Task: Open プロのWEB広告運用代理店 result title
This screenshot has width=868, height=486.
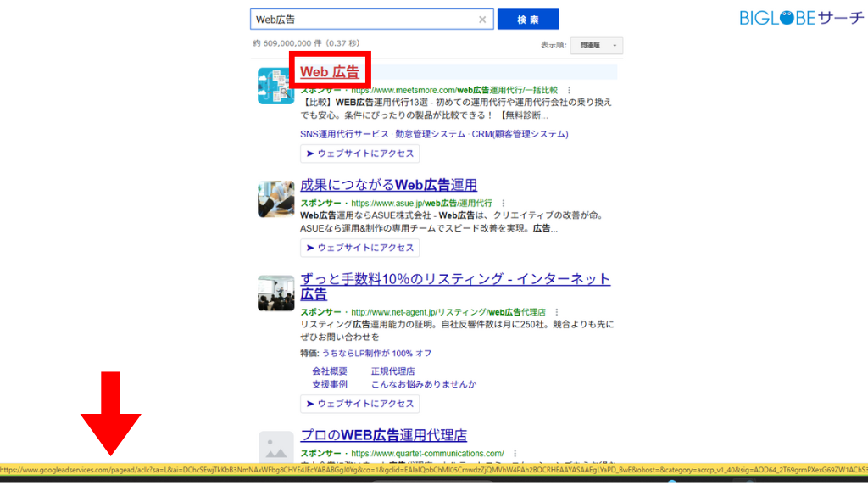Action: click(384, 435)
